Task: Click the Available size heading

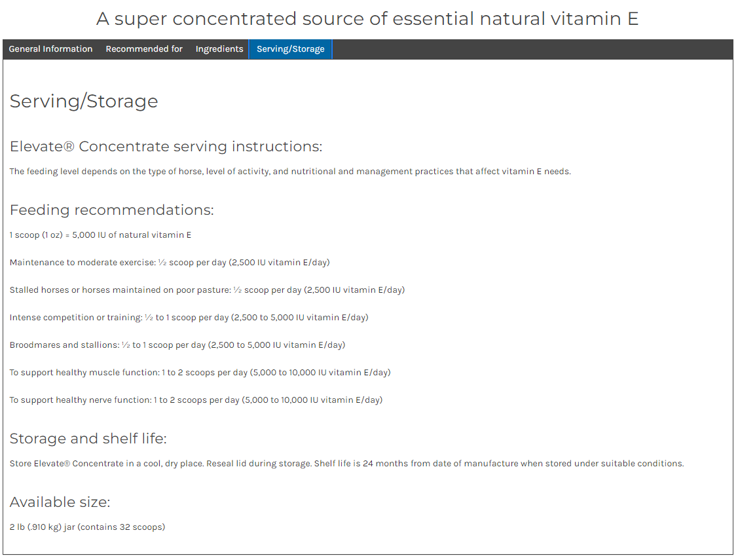Action: coord(60,502)
